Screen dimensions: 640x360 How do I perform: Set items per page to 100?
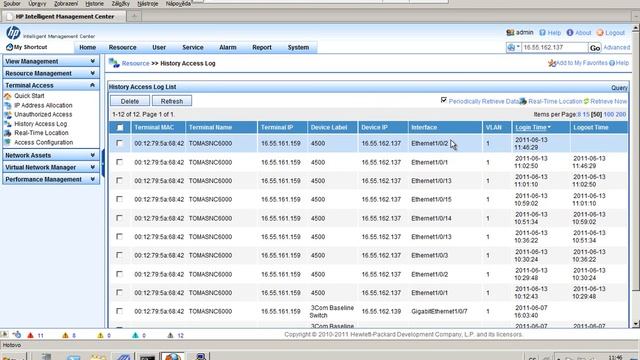[609, 115]
